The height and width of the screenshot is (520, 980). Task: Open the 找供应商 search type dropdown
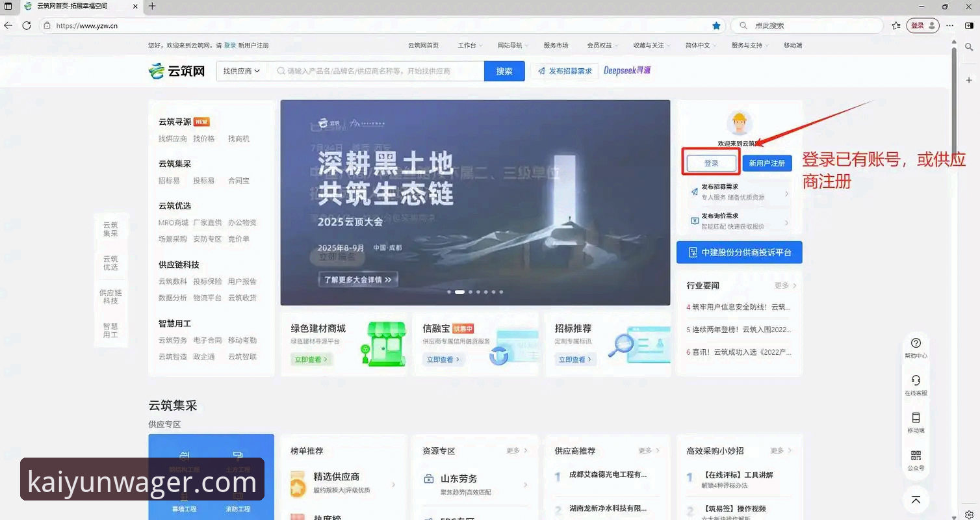pos(242,71)
